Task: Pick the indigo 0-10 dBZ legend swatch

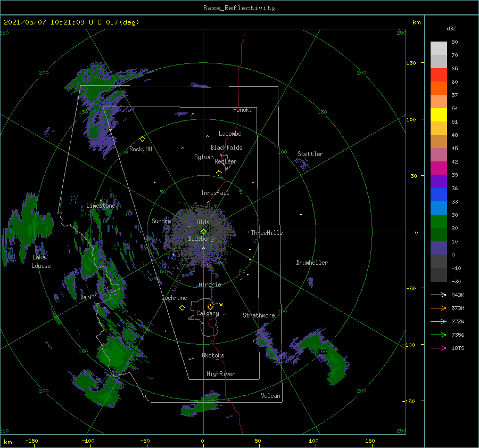Action: (x=439, y=248)
